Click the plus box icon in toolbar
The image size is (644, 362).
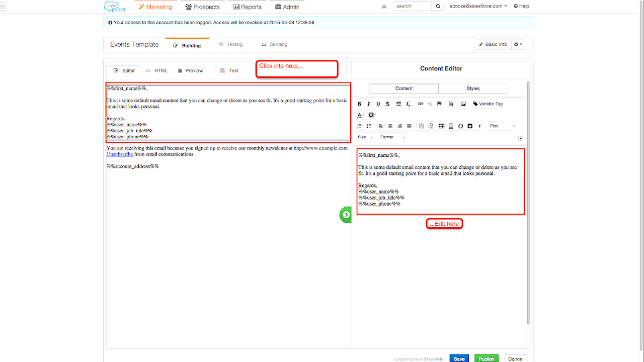(470, 126)
